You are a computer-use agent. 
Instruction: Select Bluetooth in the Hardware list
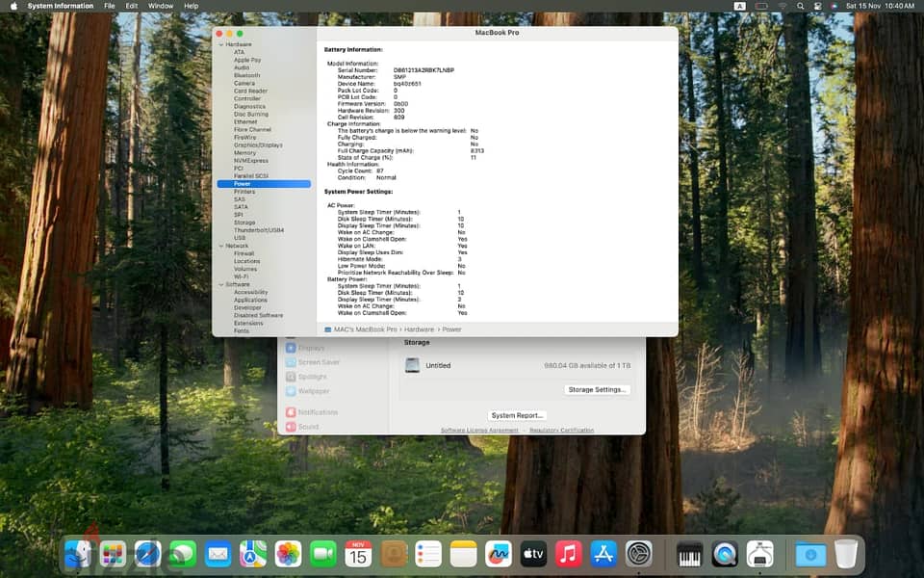tap(247, 75)
